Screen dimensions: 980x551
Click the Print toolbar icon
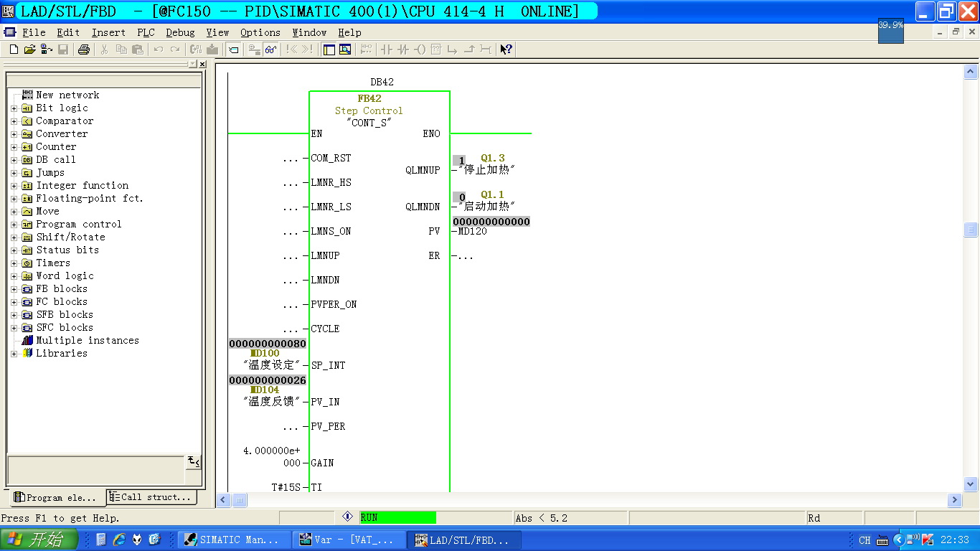(83, 50)
